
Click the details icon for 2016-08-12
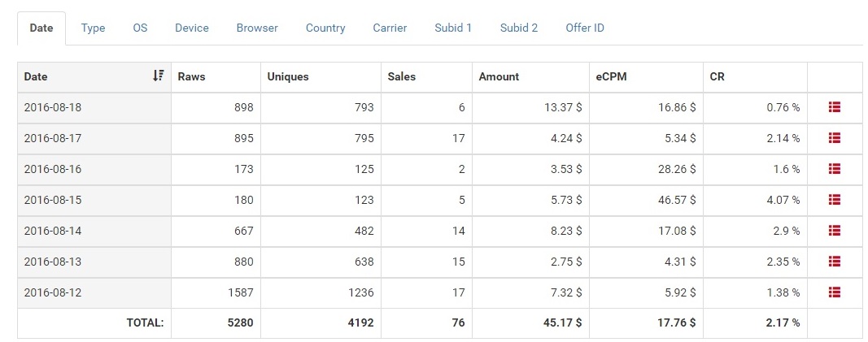click(834, 292)
